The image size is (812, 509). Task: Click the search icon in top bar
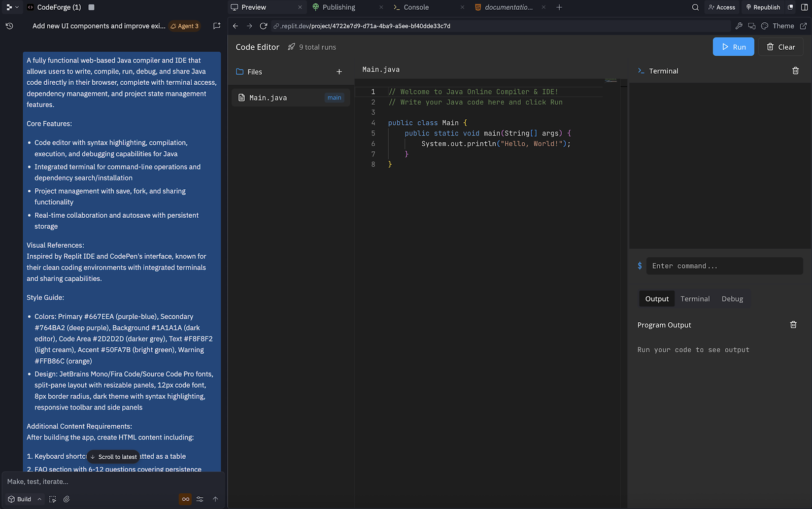(x=695, y=7)
